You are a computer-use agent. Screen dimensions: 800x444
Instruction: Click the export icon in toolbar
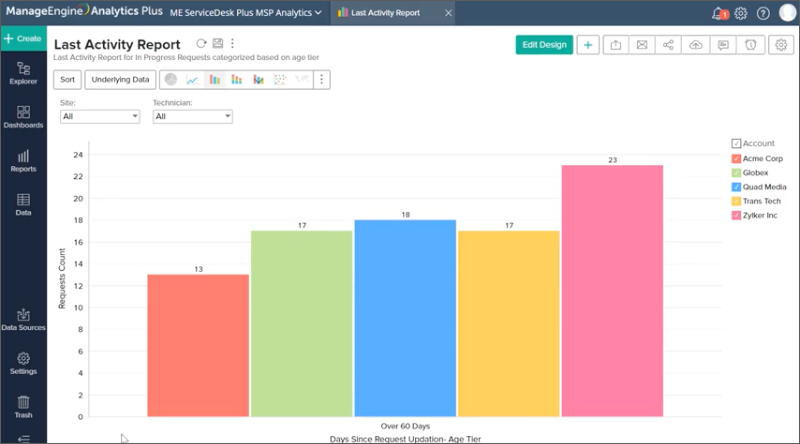[615, 45]
